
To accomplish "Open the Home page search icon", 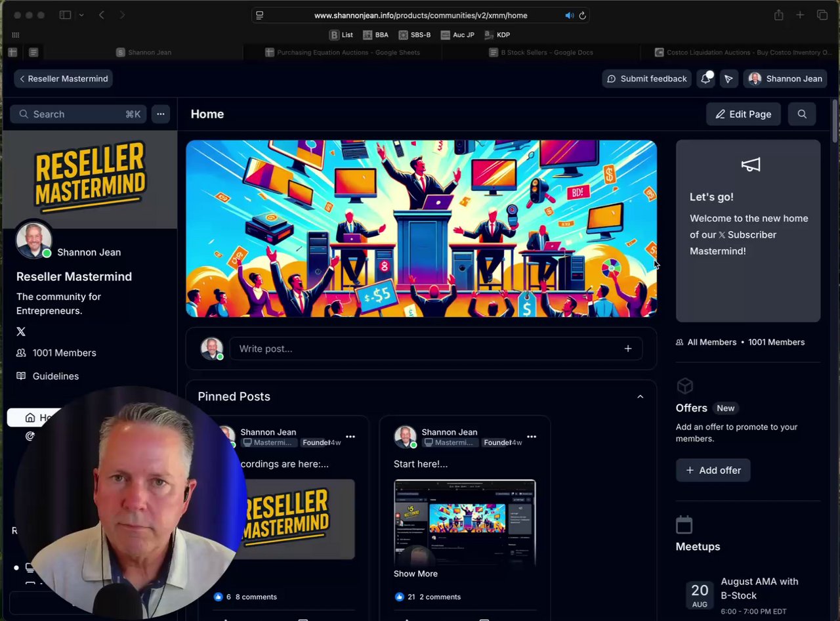I will 802,114.
